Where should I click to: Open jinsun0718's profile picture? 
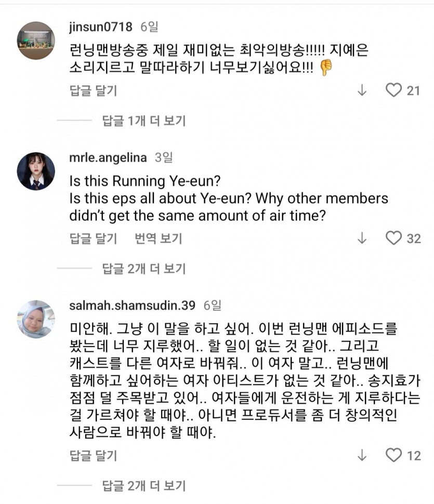click(x=36, y=41)
